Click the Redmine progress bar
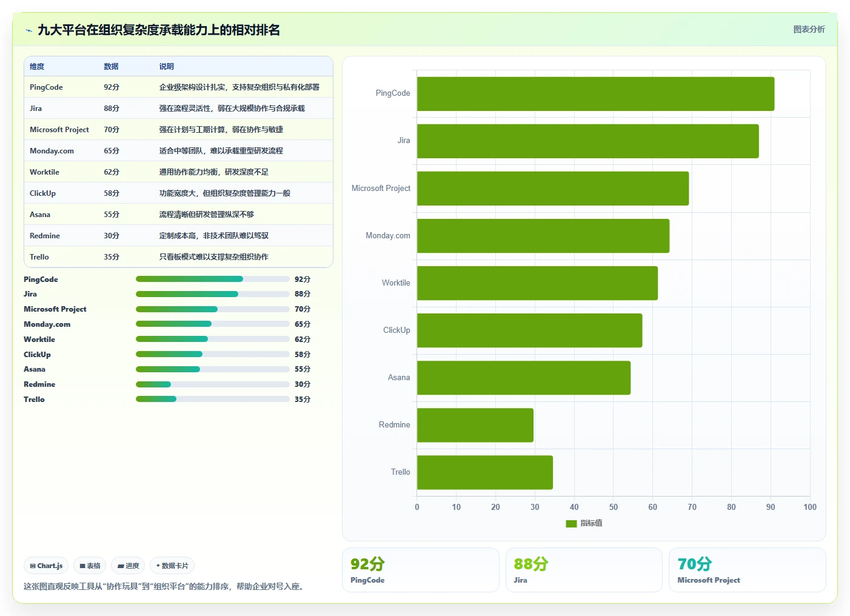850x616 pixels. pyautogui.click(x=213, y=384)
